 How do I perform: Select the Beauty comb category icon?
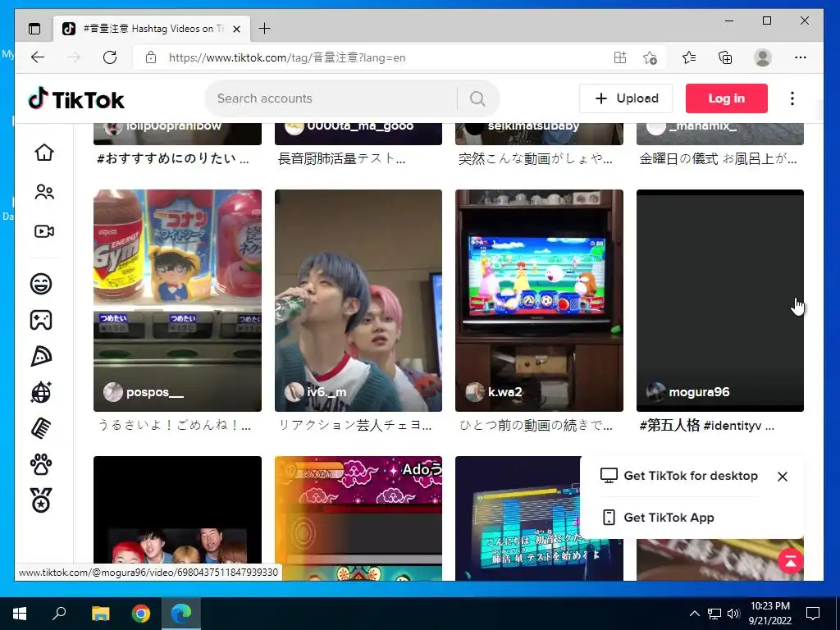[x=41, y=428]
